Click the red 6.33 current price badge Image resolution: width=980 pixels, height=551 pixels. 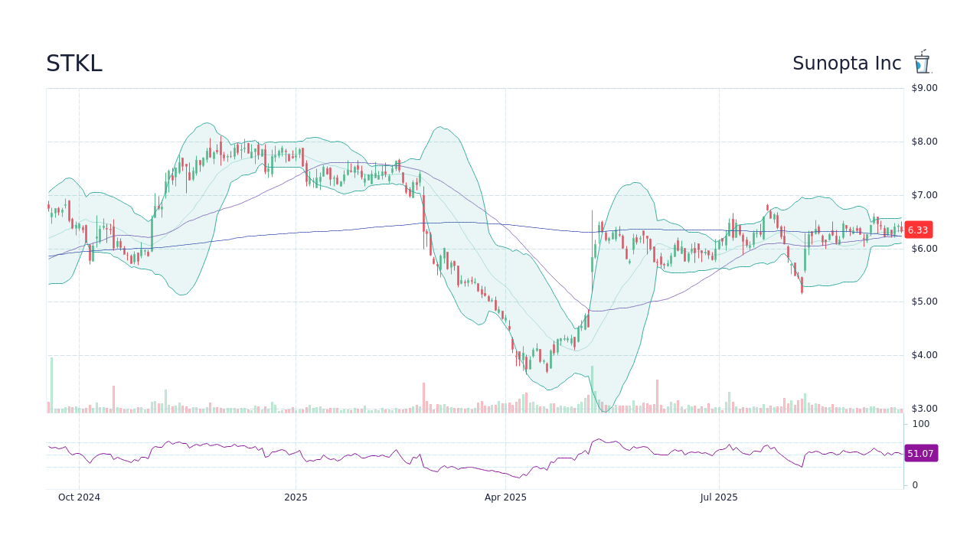tap(918, 230)
